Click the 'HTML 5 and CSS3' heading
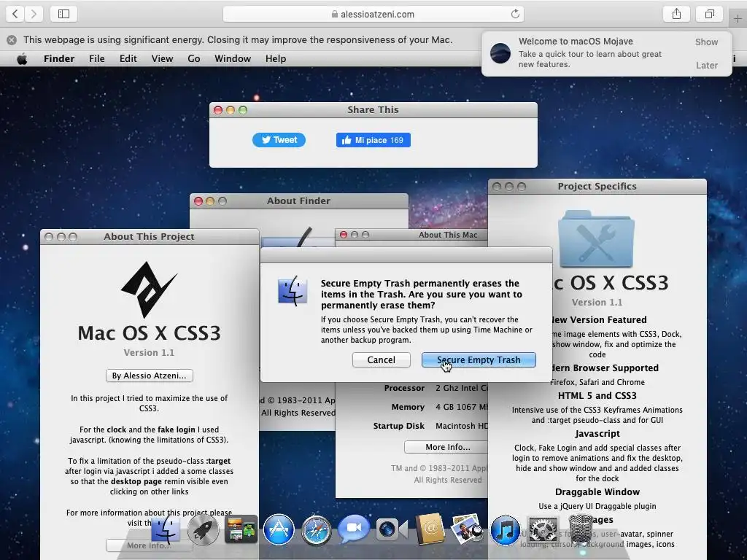This screenshot has height=560, width=747. click(x=597, y=396)
